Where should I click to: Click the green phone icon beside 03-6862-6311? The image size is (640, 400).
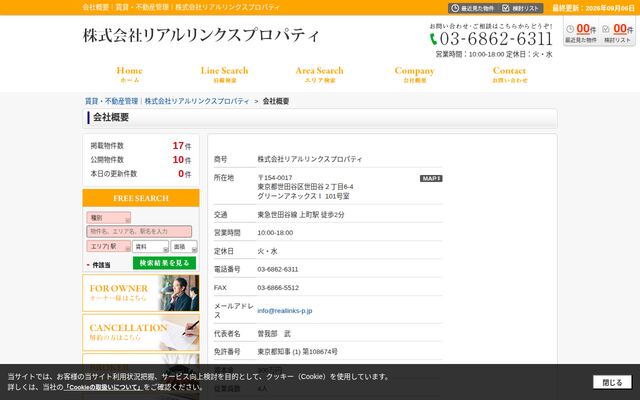tap(433, 39)
